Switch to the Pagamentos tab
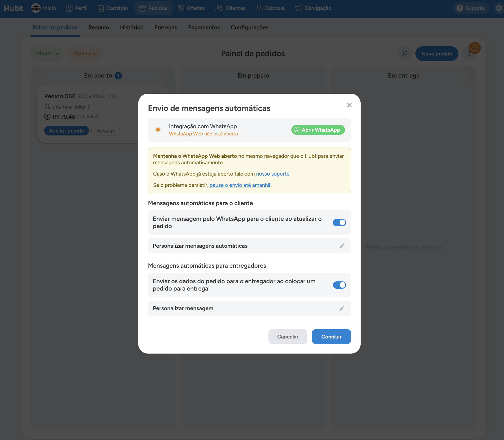 tap(204, 27)
